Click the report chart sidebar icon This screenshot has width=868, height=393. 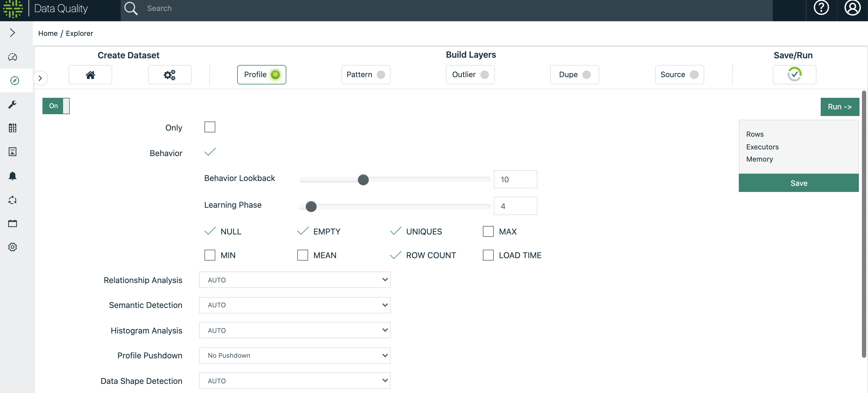pos(12,152)
